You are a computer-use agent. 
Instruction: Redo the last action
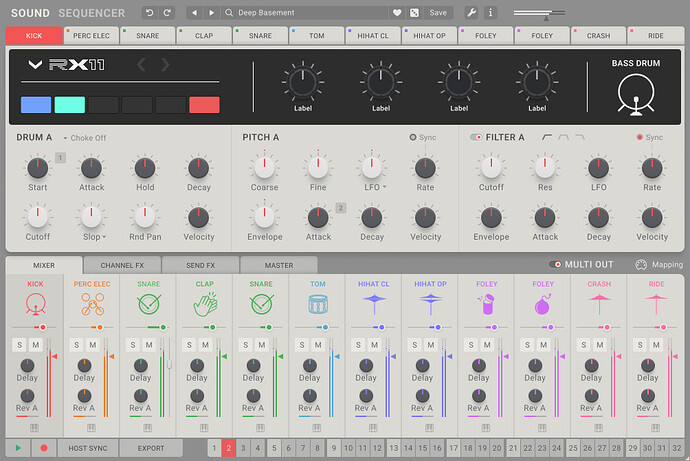pyautogui.click(x=167, y=13)
